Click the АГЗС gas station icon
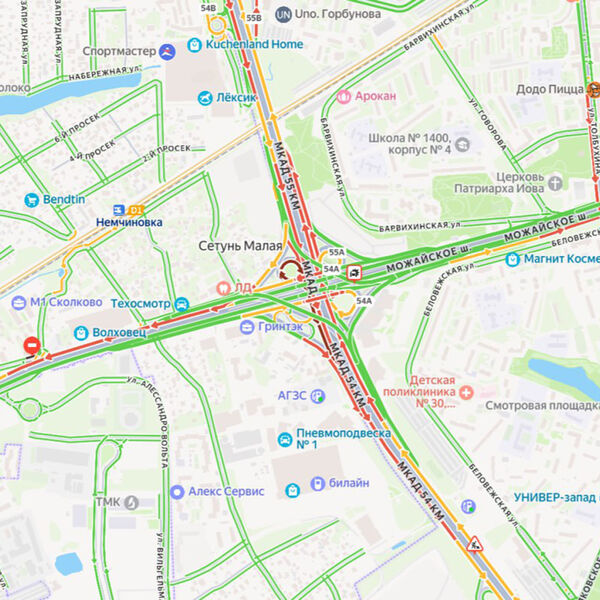Viewport: 600px width, 600px height. coord(318,396)
